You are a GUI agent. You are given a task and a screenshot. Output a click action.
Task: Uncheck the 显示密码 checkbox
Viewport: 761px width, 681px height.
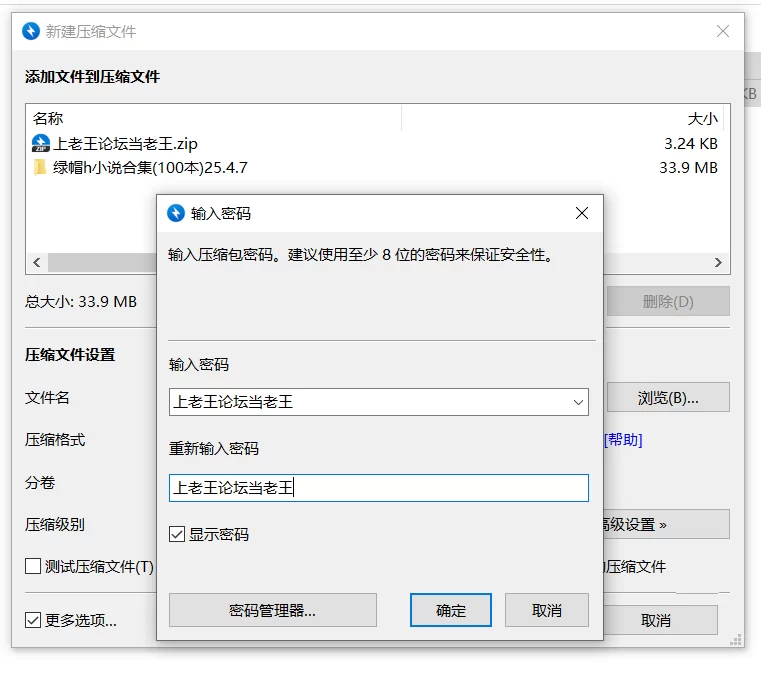tap(177, 534)
